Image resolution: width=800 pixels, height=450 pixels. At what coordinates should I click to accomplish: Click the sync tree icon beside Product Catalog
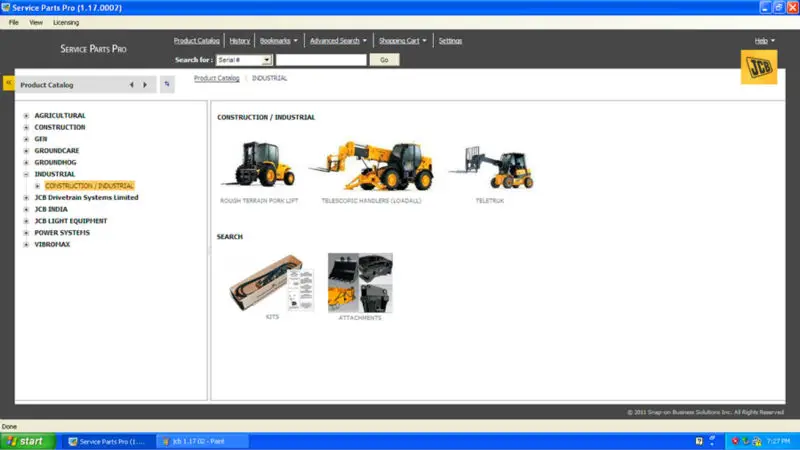[167, 84]
